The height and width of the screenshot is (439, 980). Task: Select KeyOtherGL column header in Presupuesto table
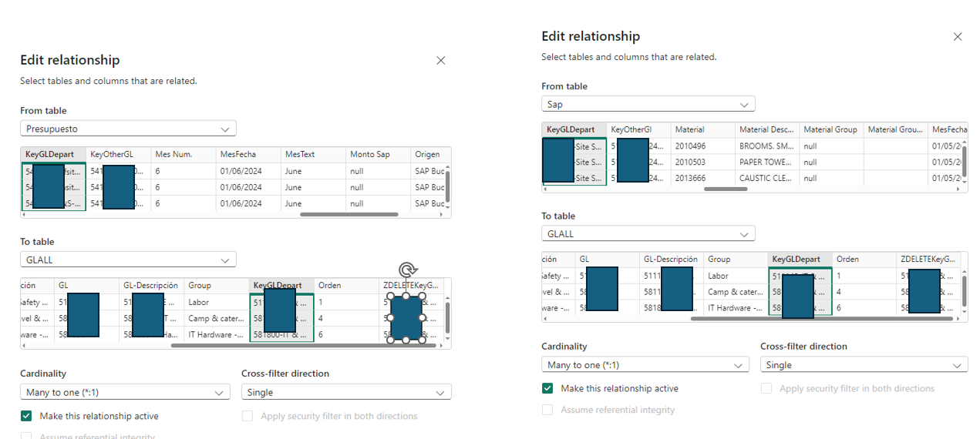(117, 154)
